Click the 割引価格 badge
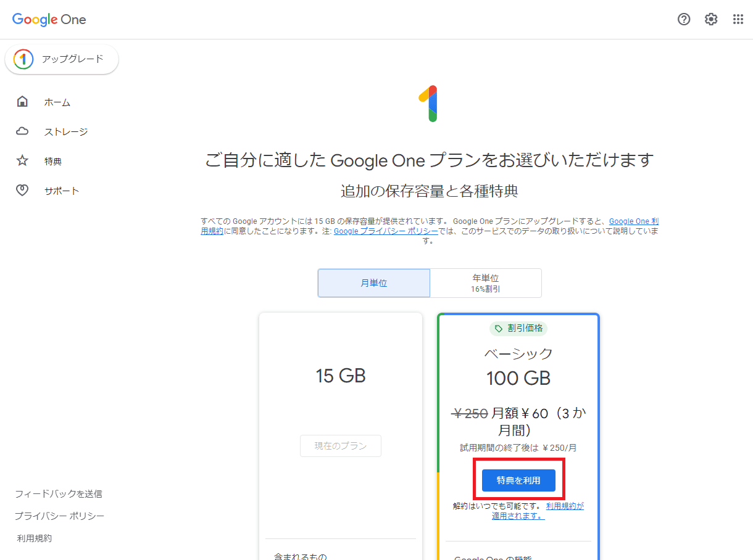Image resolution: width=753 pixels, height=560 pixels. pos(518,329)
